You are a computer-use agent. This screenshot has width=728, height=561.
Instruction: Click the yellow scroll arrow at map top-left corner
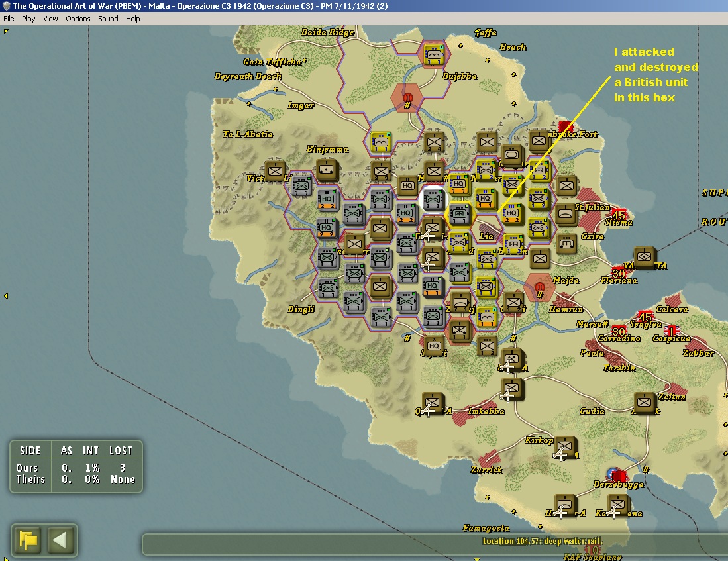[6, 32]
